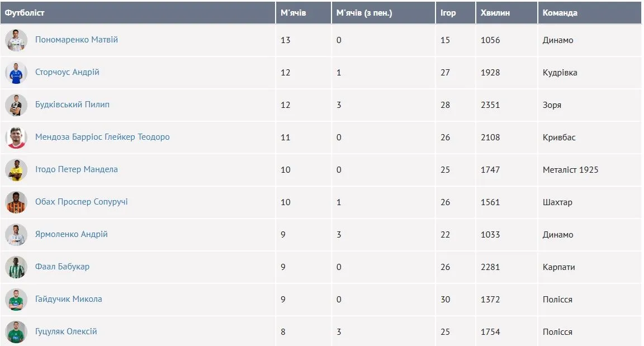This screenshot has height=346, width=644.
Task: Click Фаал Бабукар's avatar photo
Action: pos(16,267)
